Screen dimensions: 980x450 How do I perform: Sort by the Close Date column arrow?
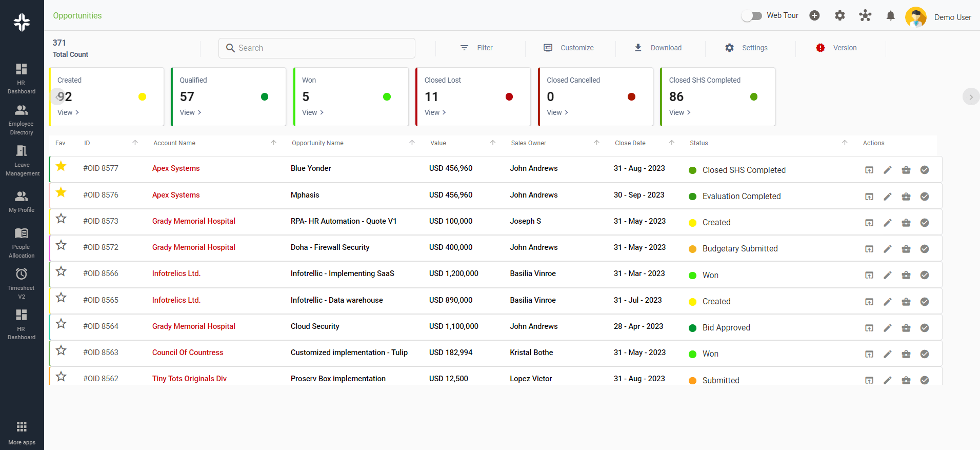(x=671, y=143)
